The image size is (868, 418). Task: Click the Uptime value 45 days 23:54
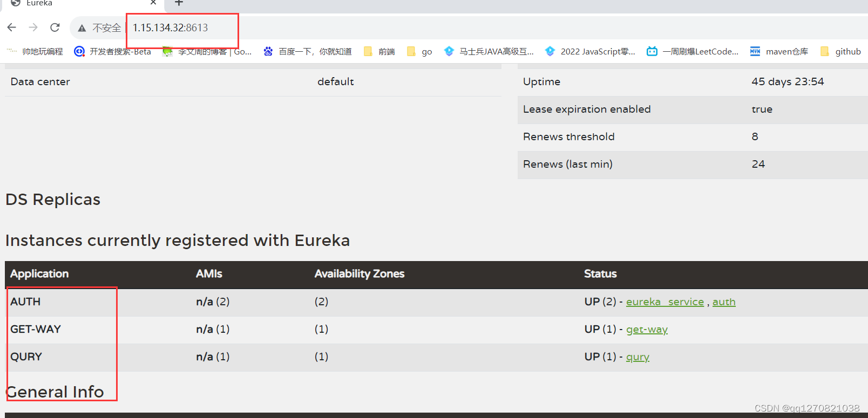click(x=788, y=82)
